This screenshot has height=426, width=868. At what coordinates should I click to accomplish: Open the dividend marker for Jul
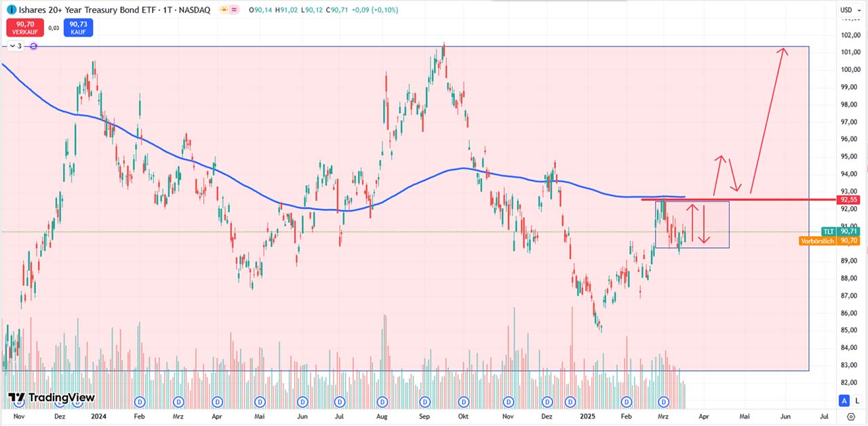[x=338, y=401]
